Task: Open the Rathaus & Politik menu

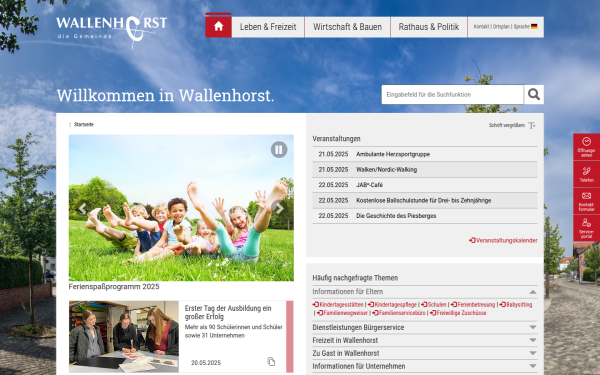Action: (429, 27)
